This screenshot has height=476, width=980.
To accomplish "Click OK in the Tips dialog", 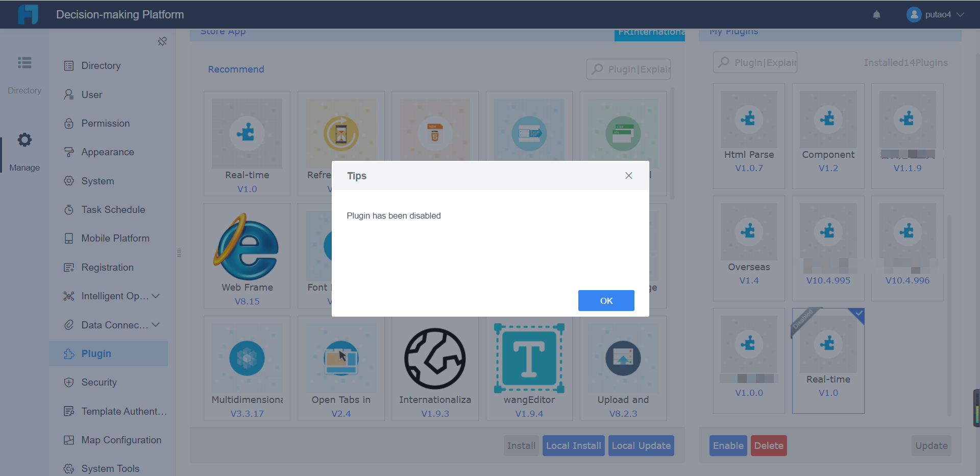I will [606, 300].
